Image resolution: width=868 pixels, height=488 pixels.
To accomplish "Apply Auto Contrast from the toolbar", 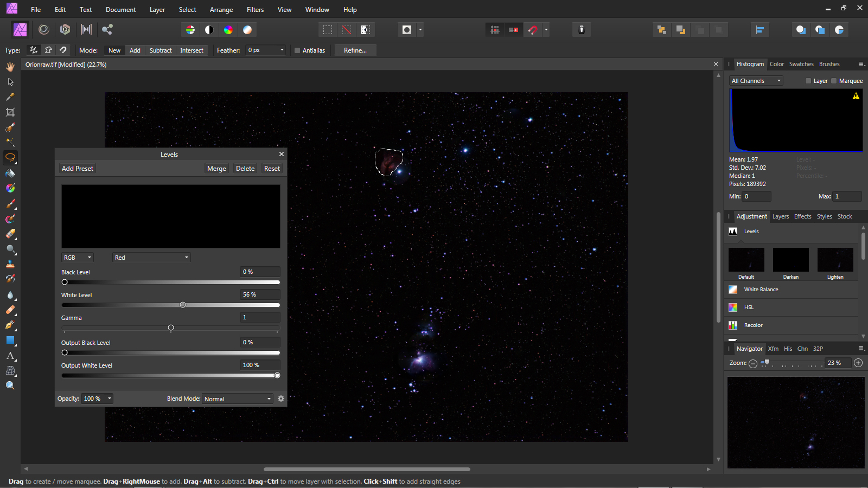I will click(209, 30).
